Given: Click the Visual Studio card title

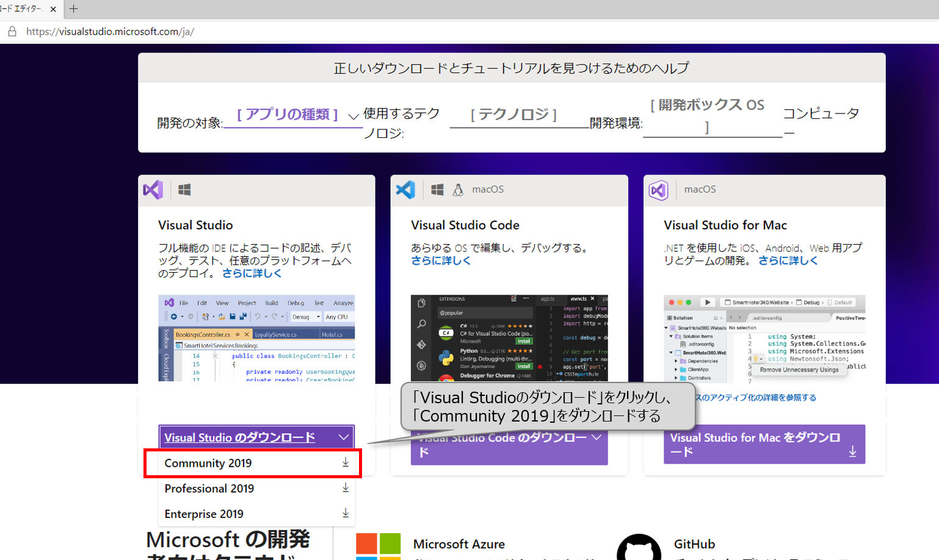Looking at the screenshot, I should 195,225.
